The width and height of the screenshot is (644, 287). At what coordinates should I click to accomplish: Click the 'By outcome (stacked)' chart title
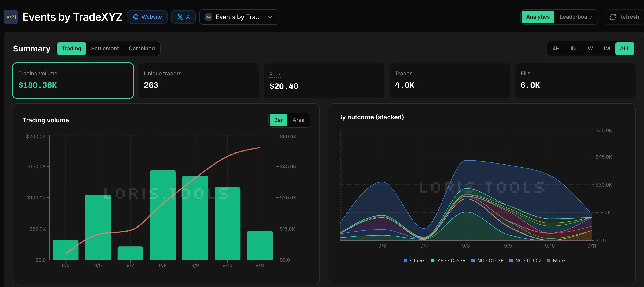371,117
